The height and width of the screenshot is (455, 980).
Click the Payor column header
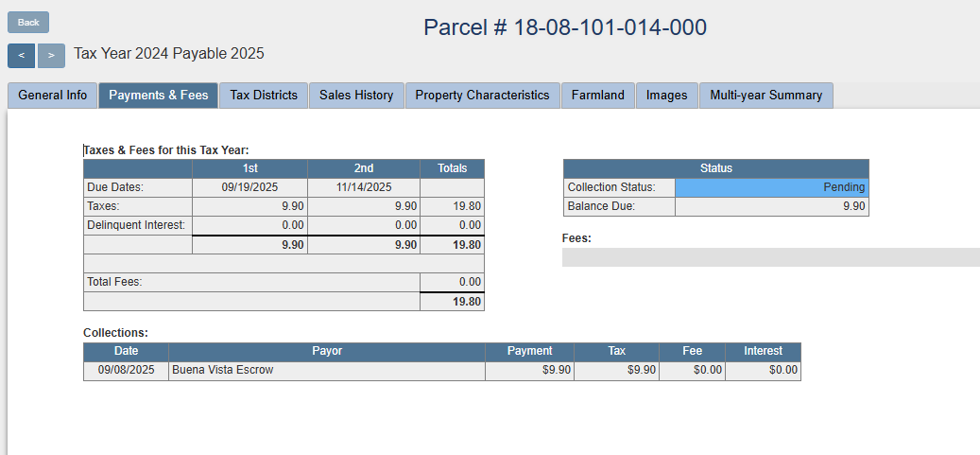coord(327,351)
